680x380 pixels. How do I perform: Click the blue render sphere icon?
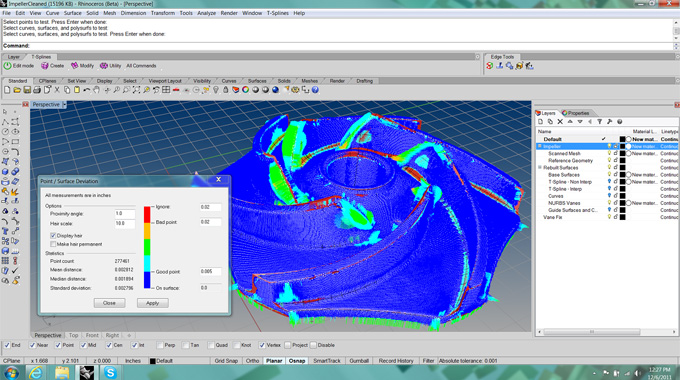tap(275, 90)
